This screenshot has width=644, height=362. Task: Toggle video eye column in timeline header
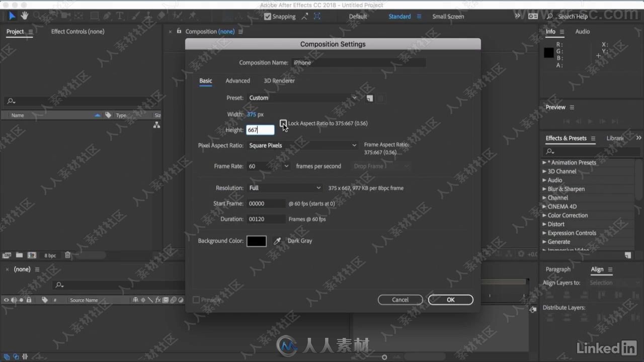[x=7, y=300]
